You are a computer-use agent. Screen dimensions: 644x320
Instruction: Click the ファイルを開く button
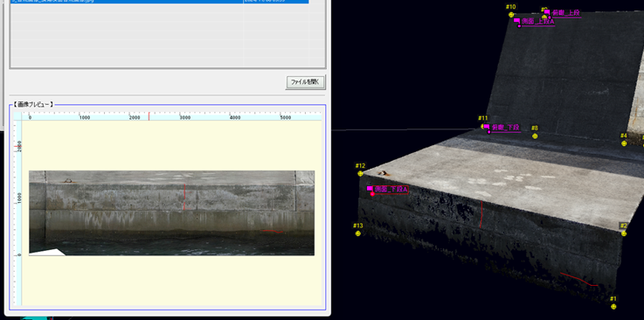(x=306, y=82)
